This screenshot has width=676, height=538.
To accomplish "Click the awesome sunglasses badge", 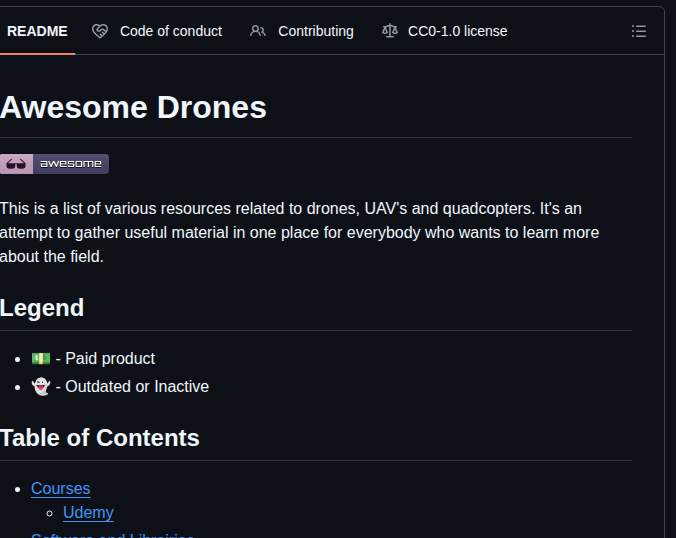I will pos(54,164).
